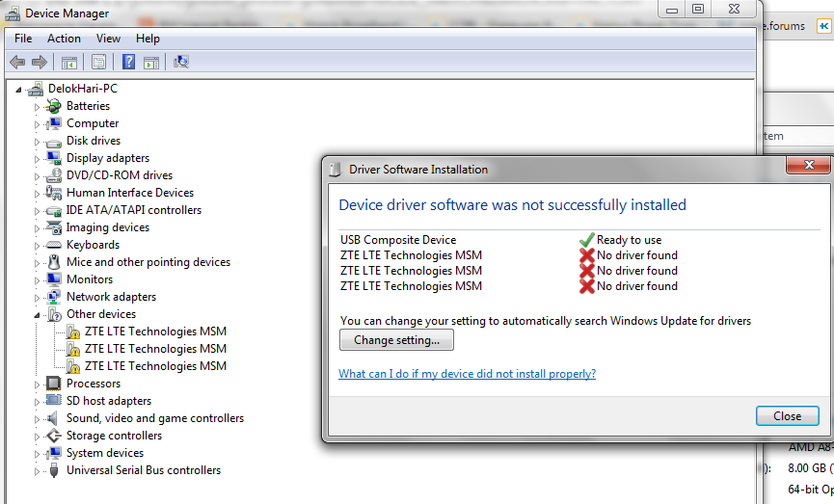
Task: Click 'Ready to use' status text
Action: coord(629,240)
